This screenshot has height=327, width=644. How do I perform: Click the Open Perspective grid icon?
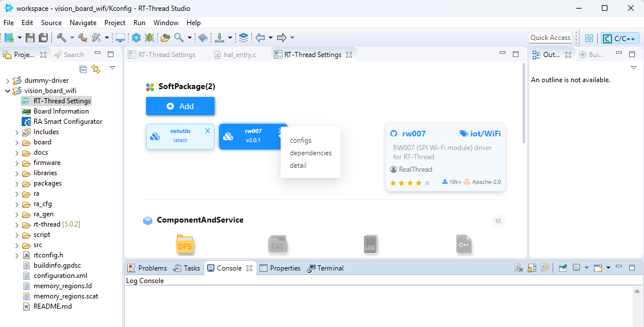pos(589,38)
